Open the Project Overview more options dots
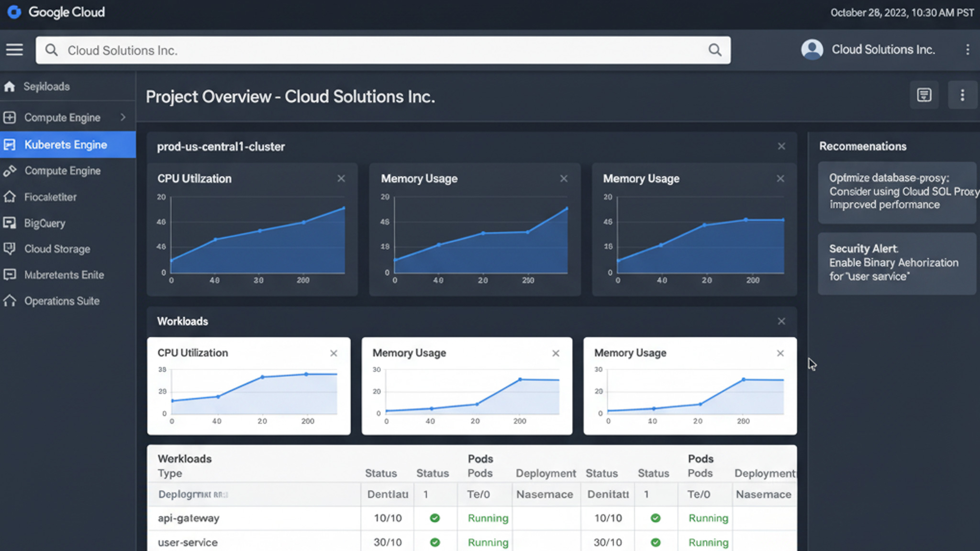Image resolution: width=980 pixels, height=551 pixels. 962,95
